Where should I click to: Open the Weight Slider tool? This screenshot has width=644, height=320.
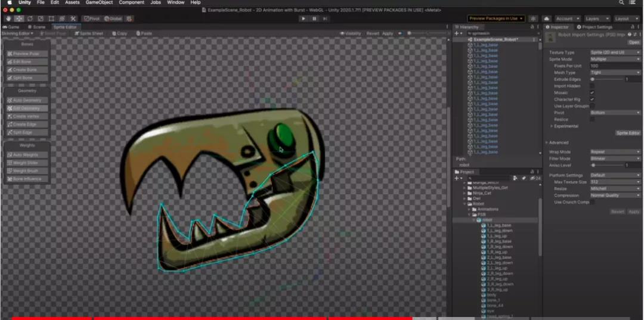(x=27, y=163)
